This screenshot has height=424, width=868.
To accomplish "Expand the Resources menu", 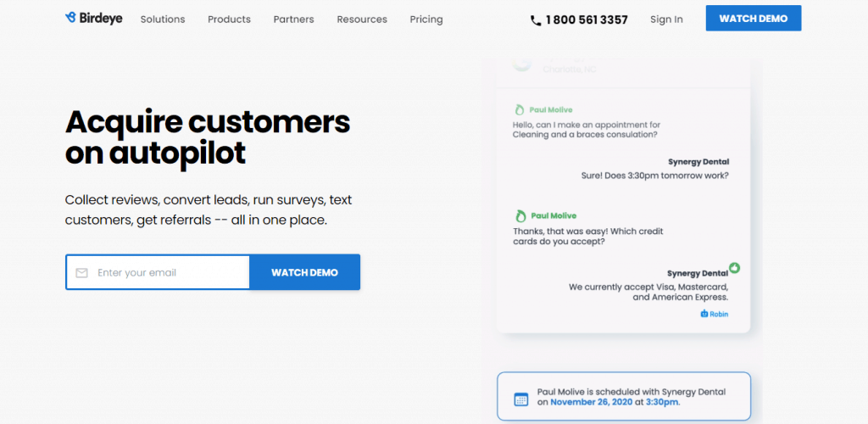I will 362,20.
